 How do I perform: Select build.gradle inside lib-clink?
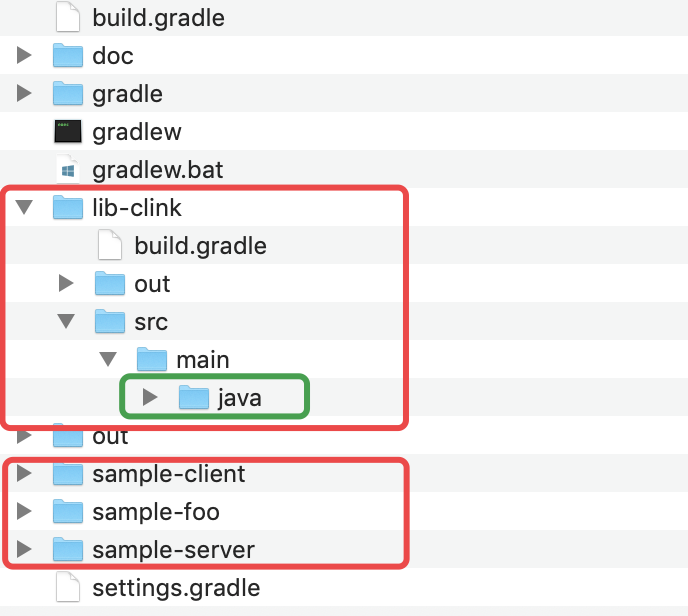tap(200, 246)
